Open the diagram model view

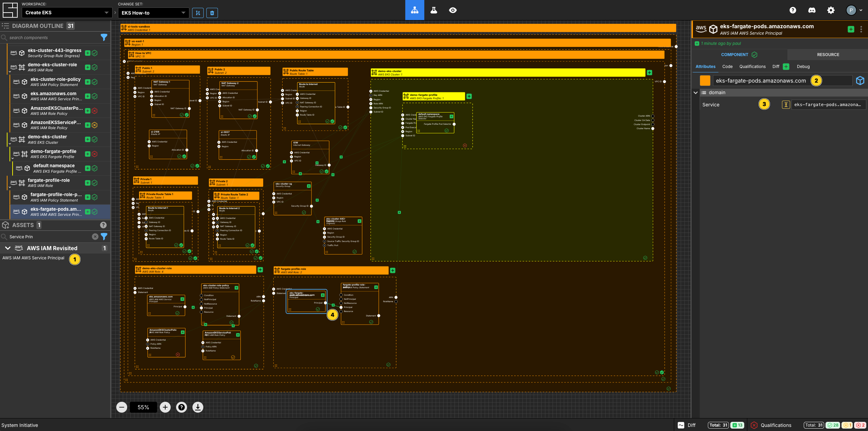point(414,10)
